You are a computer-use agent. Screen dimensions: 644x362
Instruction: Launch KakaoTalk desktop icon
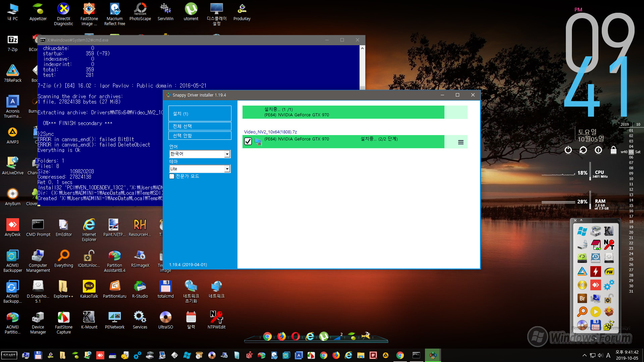click(x=89, y=290)
